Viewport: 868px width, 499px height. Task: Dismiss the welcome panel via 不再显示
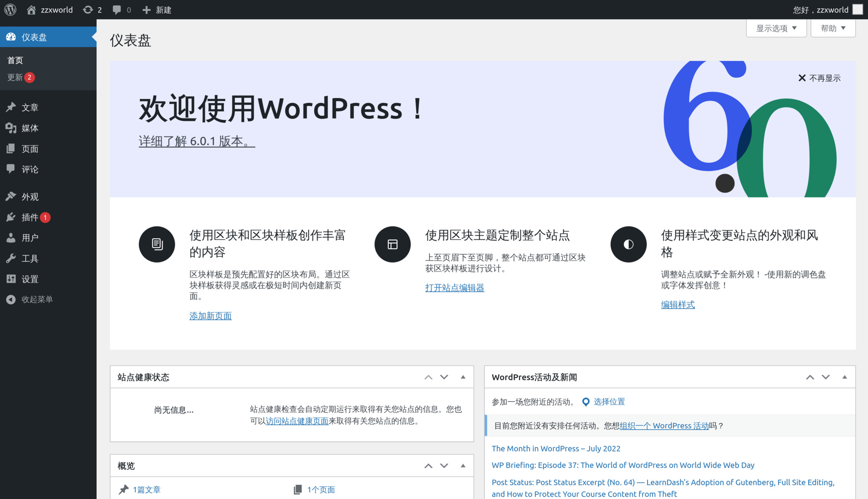(x=820, y=78)
